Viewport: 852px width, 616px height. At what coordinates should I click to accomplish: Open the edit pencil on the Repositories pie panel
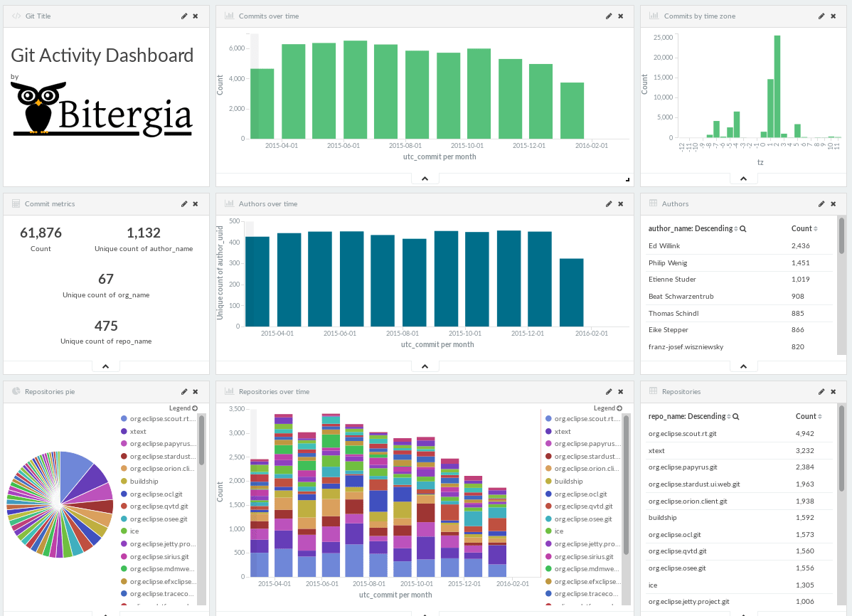(184, 391)
